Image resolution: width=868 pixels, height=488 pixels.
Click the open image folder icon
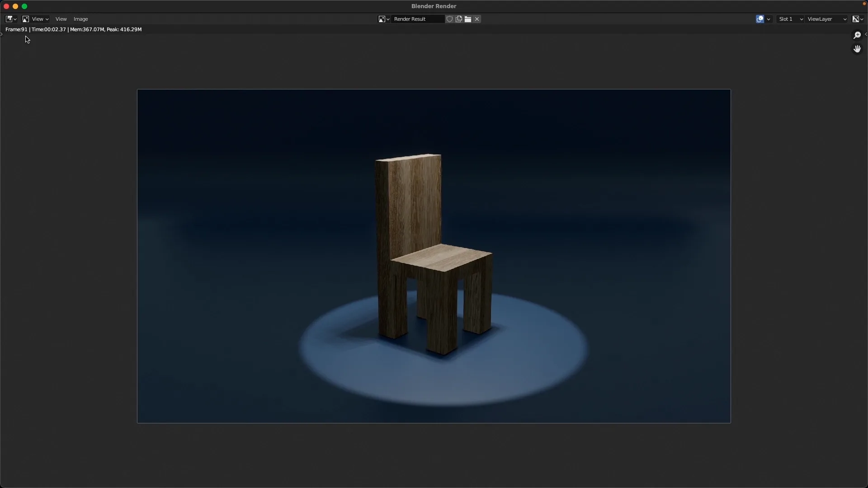tap(468, 19)
